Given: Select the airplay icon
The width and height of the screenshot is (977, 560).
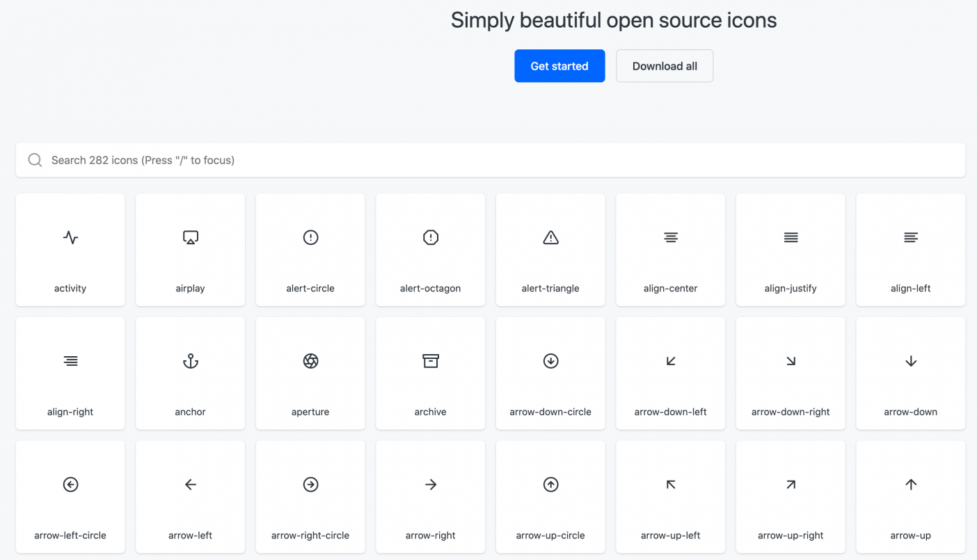Looking at the screenshot, I should pos(190,237).
